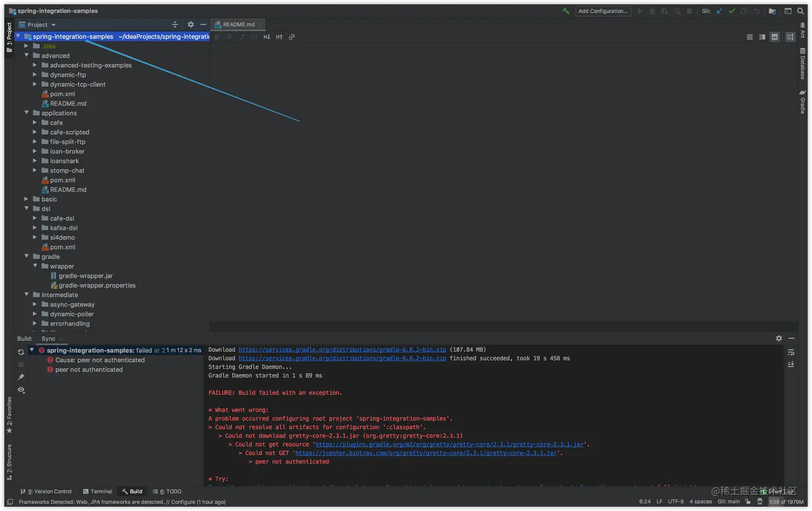
Task: Open Project panel settings gear
Action: (191, 25)
